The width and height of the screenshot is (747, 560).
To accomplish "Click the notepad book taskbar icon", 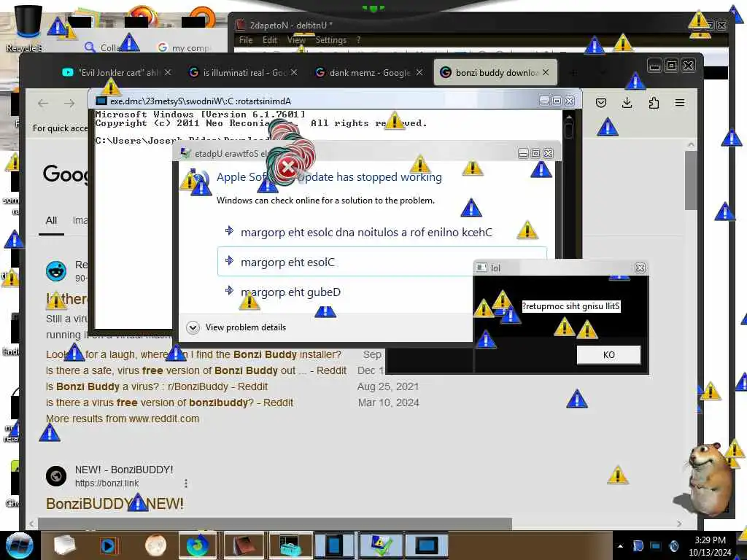I will tap(244, 545).
